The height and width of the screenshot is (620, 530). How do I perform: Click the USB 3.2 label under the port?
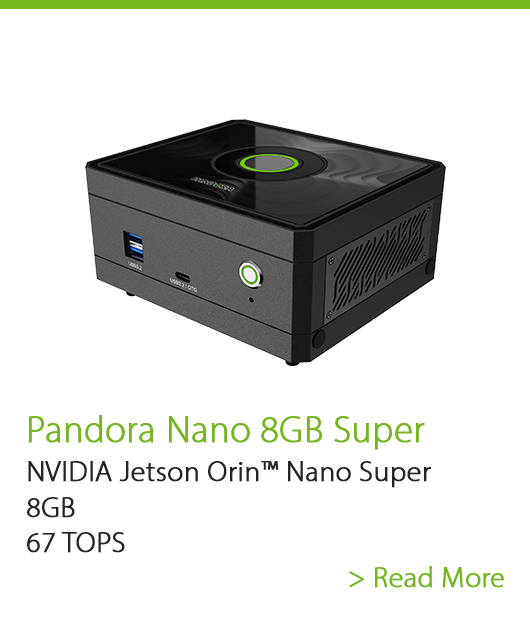coord(134,266)
